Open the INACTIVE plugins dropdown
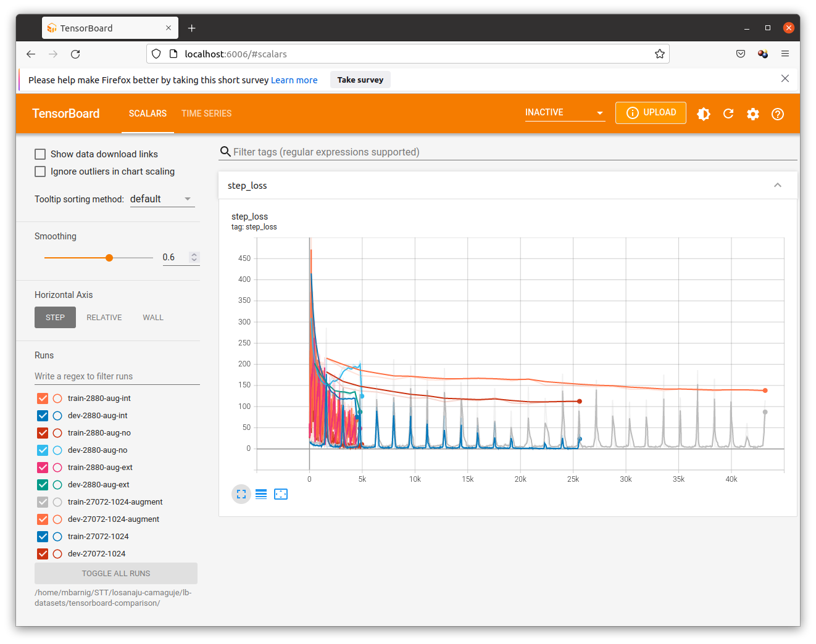This screenshot has height=644, width=816. [x=564, y=113]
